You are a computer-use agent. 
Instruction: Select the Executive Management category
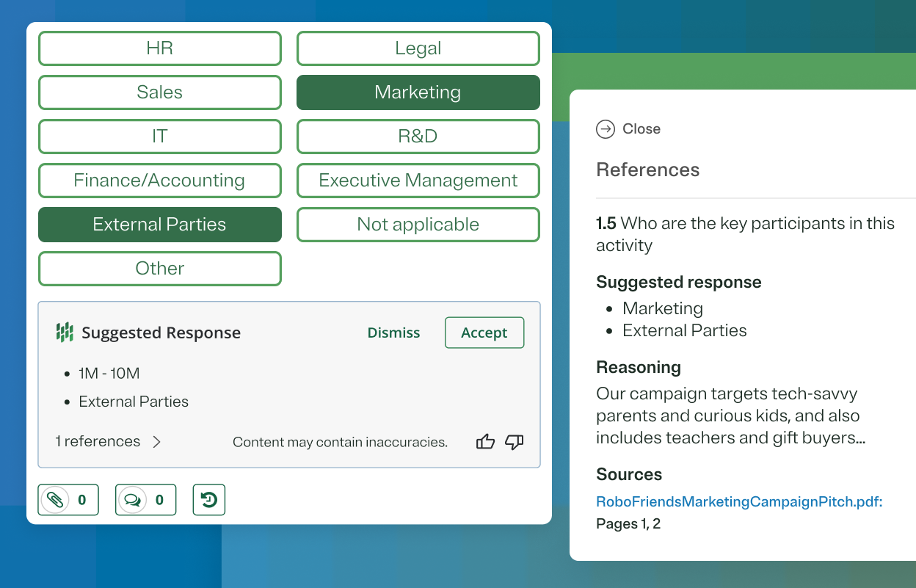tap(418, 180)
